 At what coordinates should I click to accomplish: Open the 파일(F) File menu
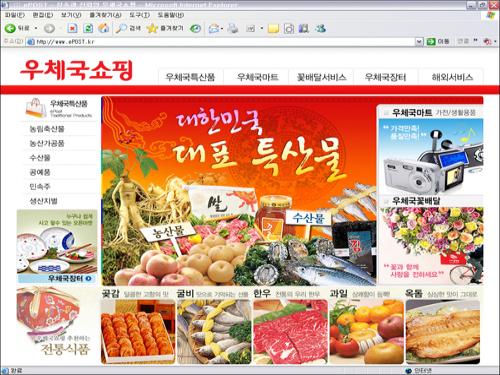tap(15, 15)
